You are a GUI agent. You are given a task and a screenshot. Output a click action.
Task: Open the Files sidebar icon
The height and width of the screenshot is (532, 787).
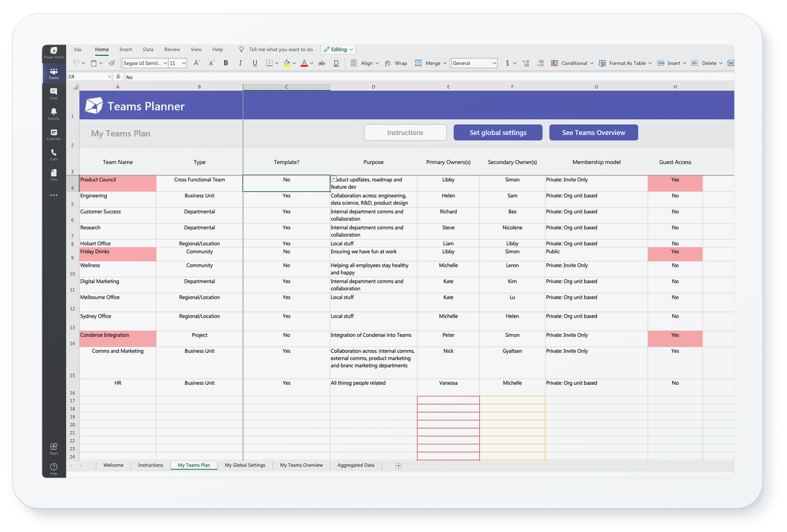tap(54, 175)
